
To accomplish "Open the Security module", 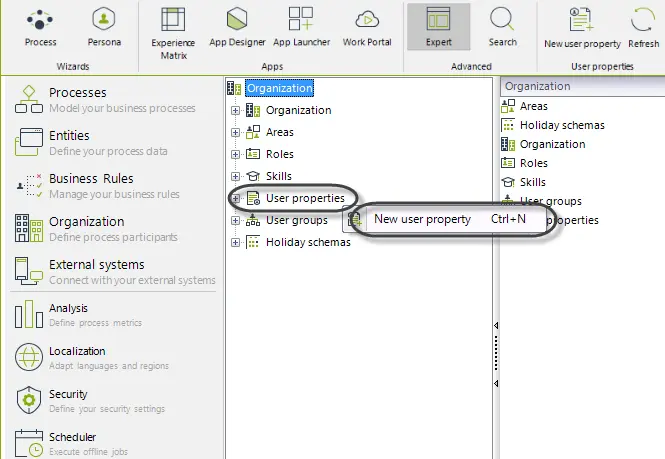I will (90, 400).
